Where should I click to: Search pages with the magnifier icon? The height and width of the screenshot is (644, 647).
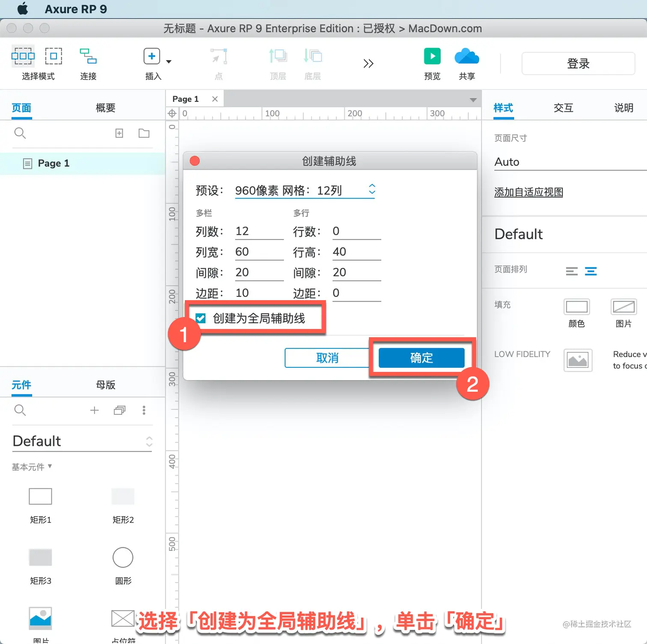tap(20, 133)
